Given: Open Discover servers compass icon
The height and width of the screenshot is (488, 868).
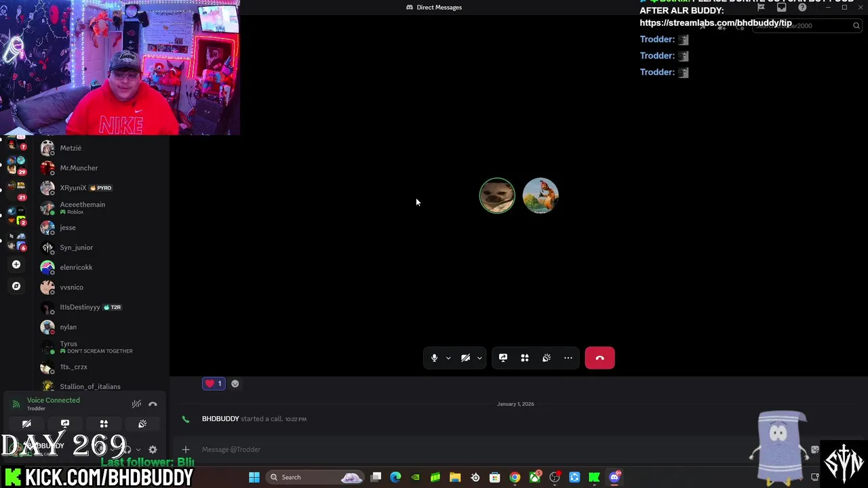Looking at the screenshot, I should (16, 286).
